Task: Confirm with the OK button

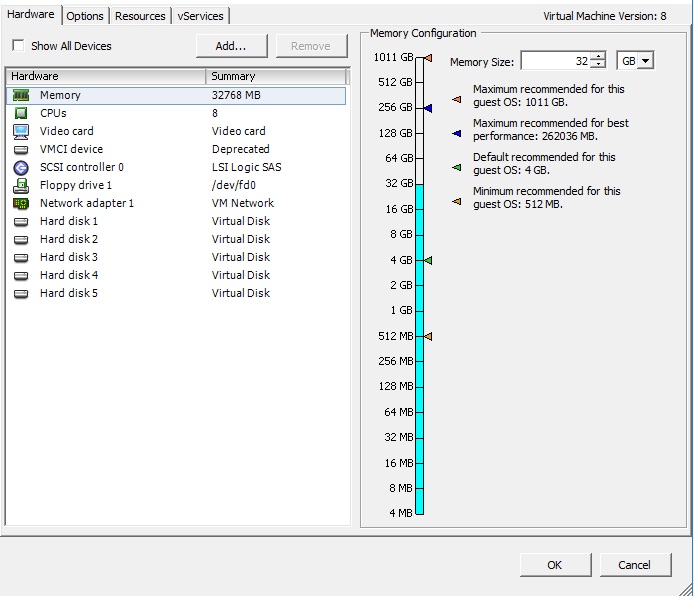Action: 555,565
